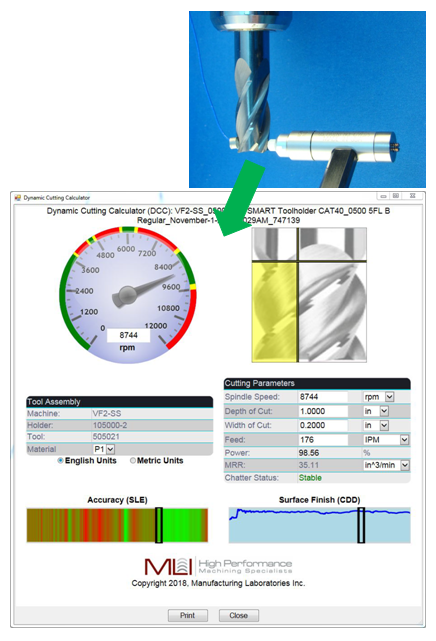Open the Width of Cut unit dropdown

coord(384,426)
